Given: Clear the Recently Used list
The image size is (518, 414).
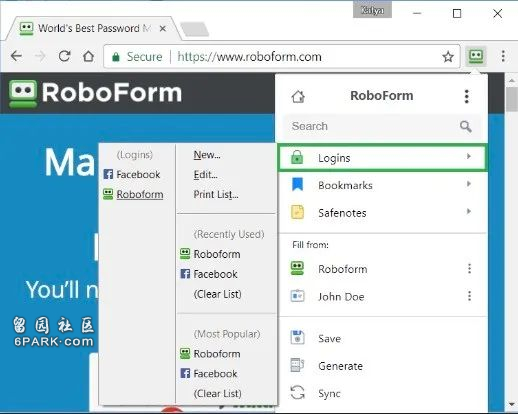Looking at the screenshot, I should click(217, 294).
